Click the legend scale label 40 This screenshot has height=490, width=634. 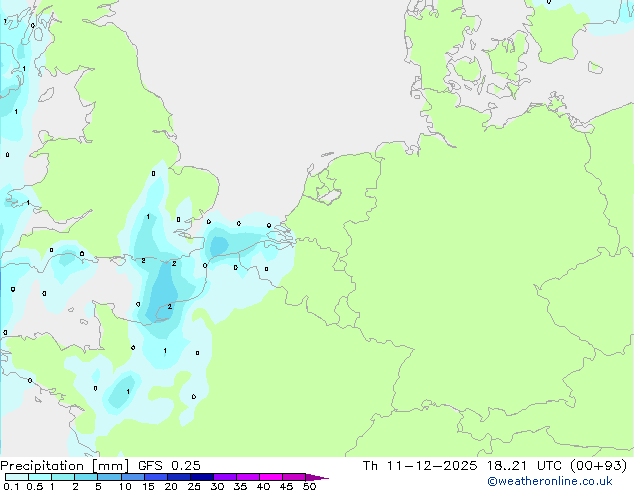[263, 486]
